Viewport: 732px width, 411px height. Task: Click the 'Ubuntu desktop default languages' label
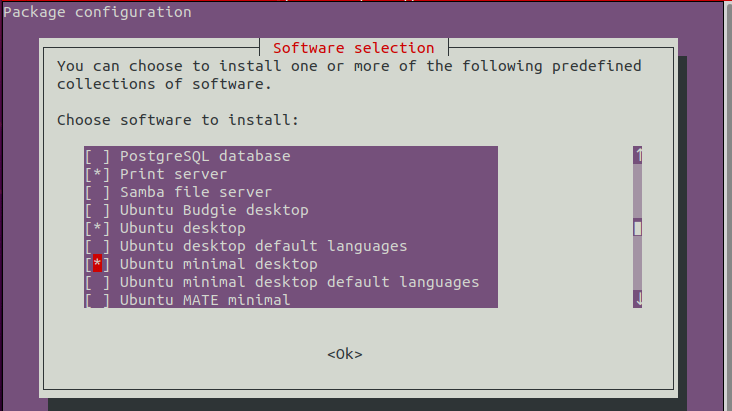pyautogui.click(x=263, y=246)
